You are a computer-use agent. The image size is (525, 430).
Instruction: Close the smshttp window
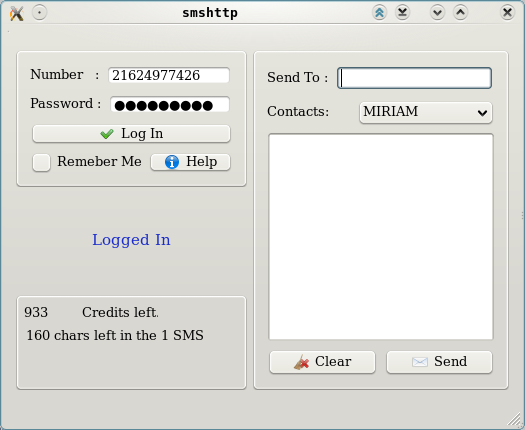point(507,13)
